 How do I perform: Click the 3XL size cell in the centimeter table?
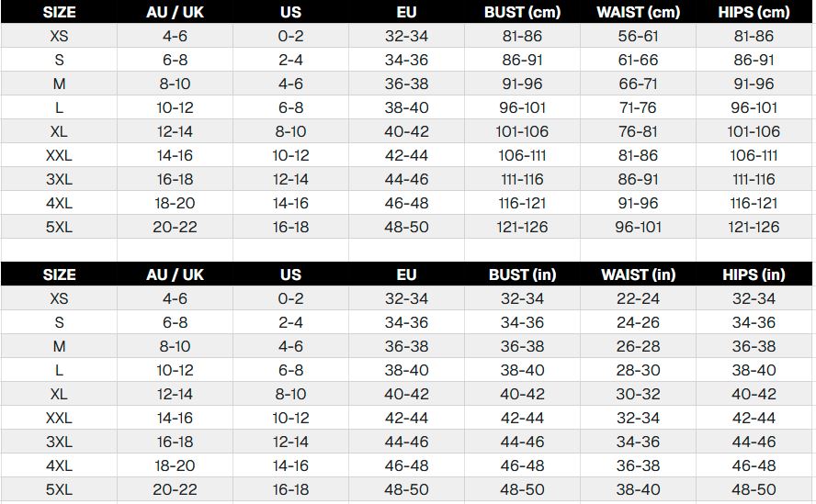tap(59, 179)
